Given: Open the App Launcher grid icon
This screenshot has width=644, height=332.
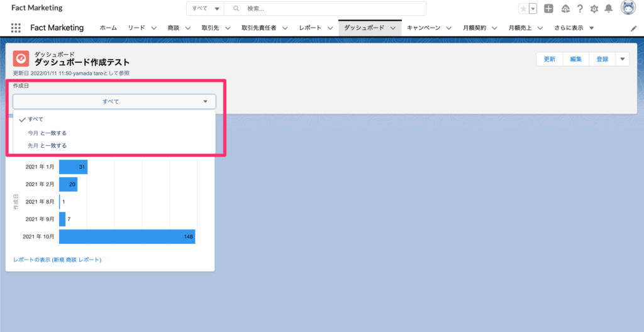Looking at the screenshot, I should (x=16, y=28).
